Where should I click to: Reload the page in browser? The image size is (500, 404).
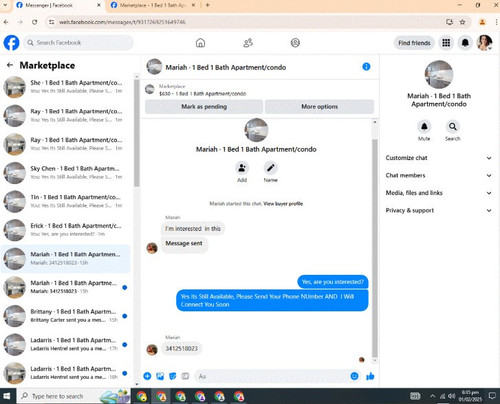[35, 22]
